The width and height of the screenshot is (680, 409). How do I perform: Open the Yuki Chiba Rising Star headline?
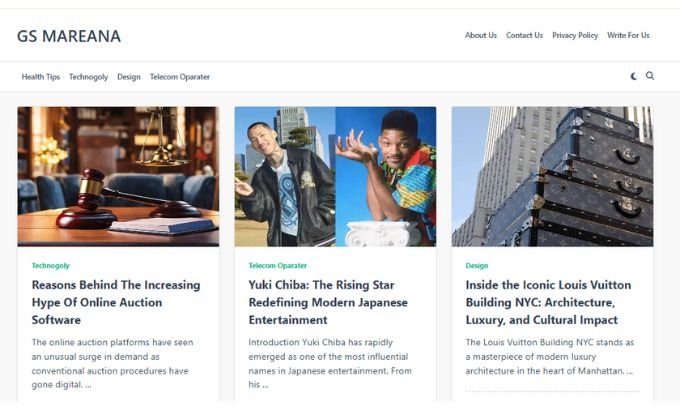pyautogui.click(x=328, y=302)
